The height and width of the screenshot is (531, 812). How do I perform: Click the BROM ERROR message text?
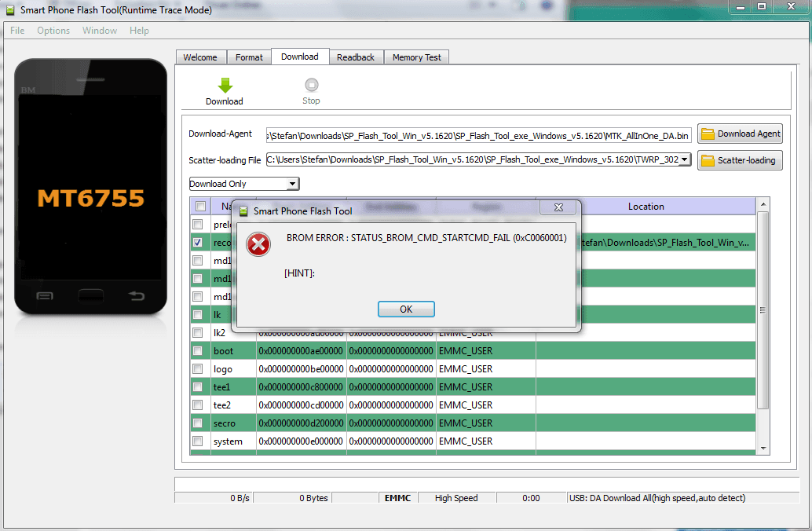pyautogui.click(x=426, y=238)
